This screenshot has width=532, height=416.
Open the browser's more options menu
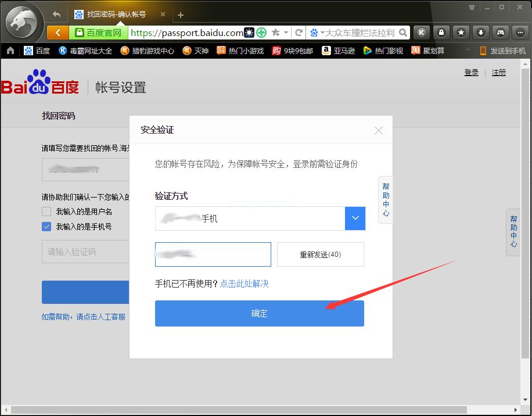[x=519, y=33]
